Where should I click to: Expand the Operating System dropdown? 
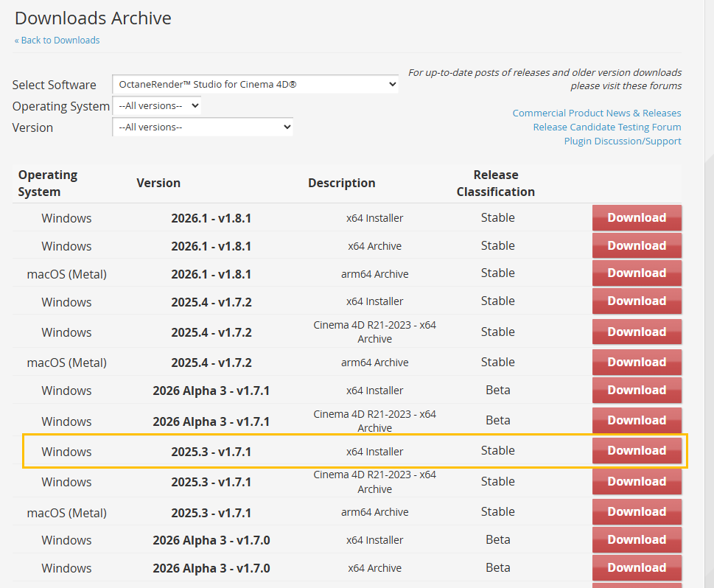[x=156, y=105]
